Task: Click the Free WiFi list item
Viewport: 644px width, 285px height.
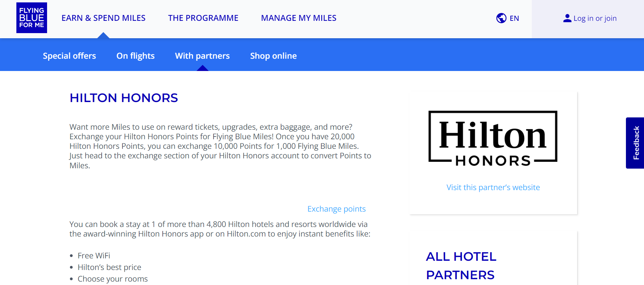Action: coord(94,256)
